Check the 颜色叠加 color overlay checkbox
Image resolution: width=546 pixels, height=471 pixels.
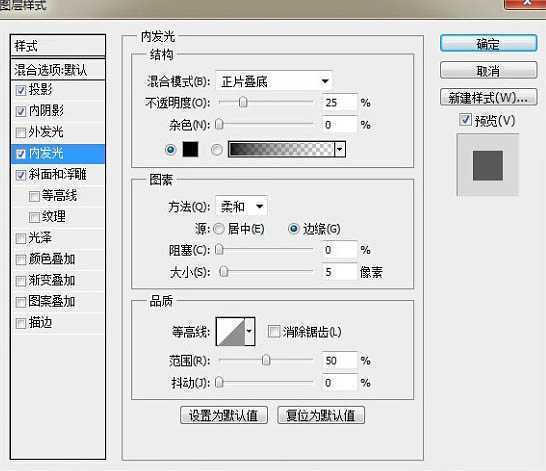point(21,260)
